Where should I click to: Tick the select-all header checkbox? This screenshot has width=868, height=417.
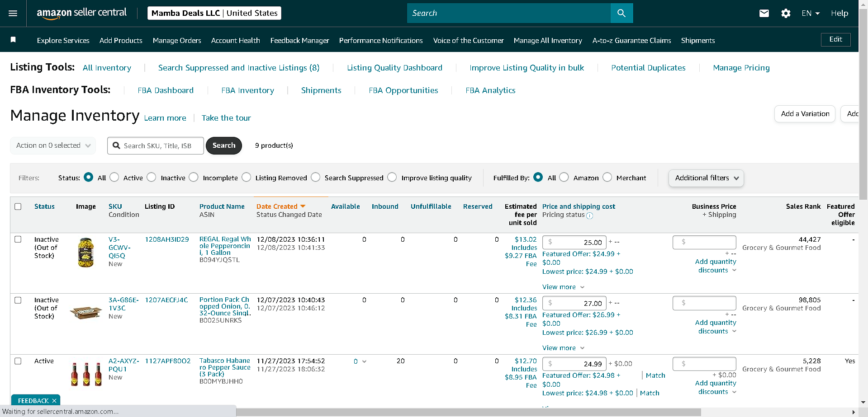[x=18, y=206]
